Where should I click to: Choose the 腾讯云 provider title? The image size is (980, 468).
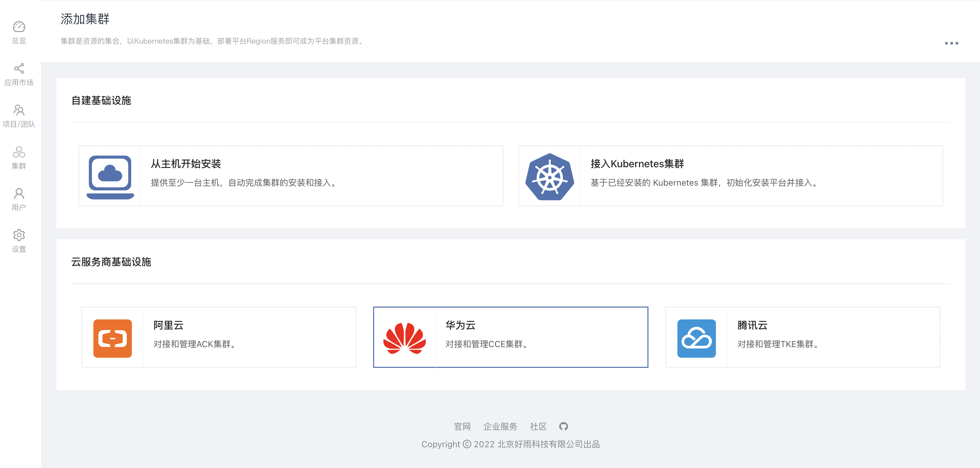click(752, 325)
